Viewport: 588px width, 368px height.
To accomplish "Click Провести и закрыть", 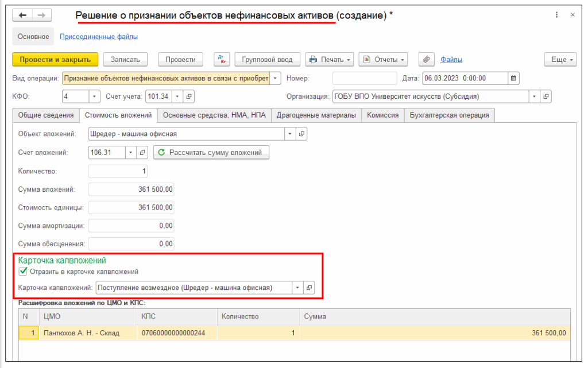I will [55, 59].
